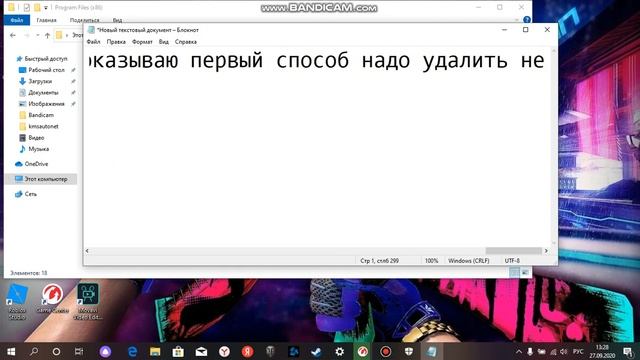Open Cortana circle in taskbar
The image size is (640, 360).
[x=56, y=351]
